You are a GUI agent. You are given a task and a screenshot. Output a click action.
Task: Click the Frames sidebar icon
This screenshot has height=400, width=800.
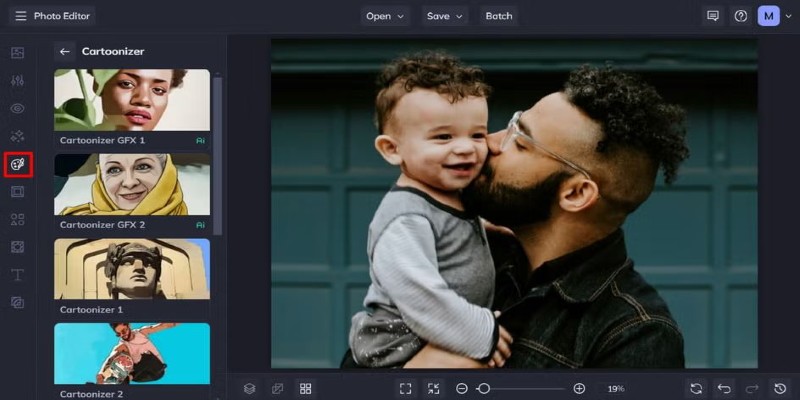17,191
